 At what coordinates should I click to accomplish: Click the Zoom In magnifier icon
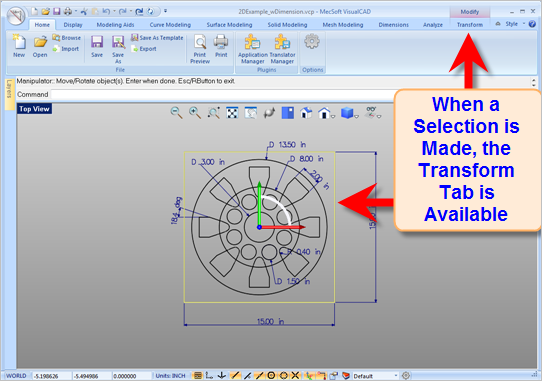(195, 113)
